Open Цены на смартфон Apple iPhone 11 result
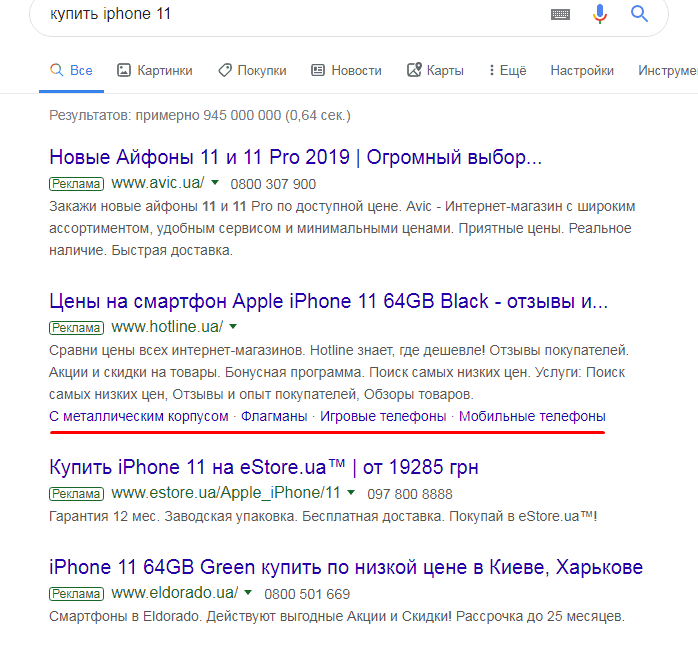 coord(328,301)
